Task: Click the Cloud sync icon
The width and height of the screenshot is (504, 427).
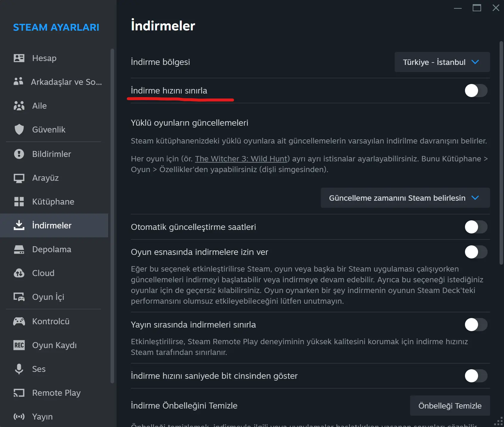Action: point(19,273)
